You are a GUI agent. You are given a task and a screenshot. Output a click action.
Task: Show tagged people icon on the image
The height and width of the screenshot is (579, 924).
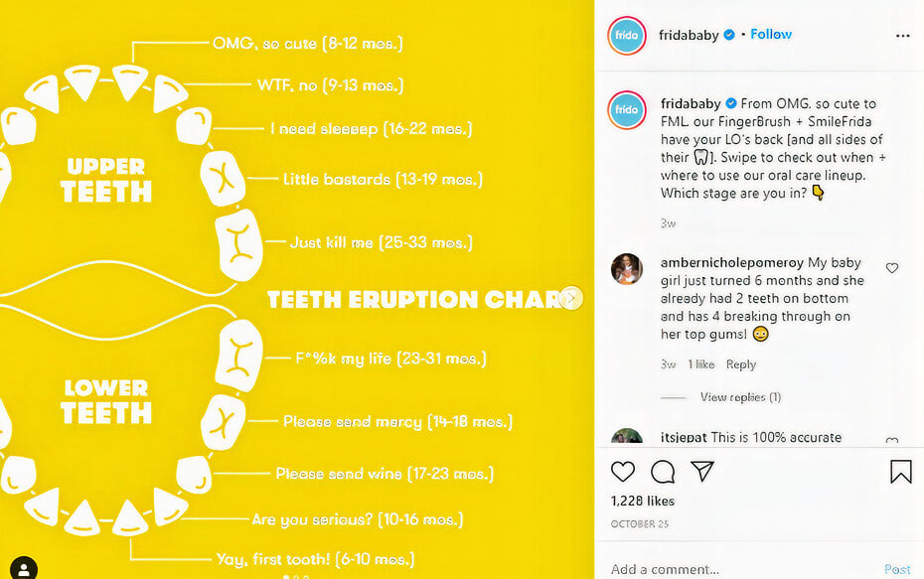pyautogui.click(x=23, y=568)
